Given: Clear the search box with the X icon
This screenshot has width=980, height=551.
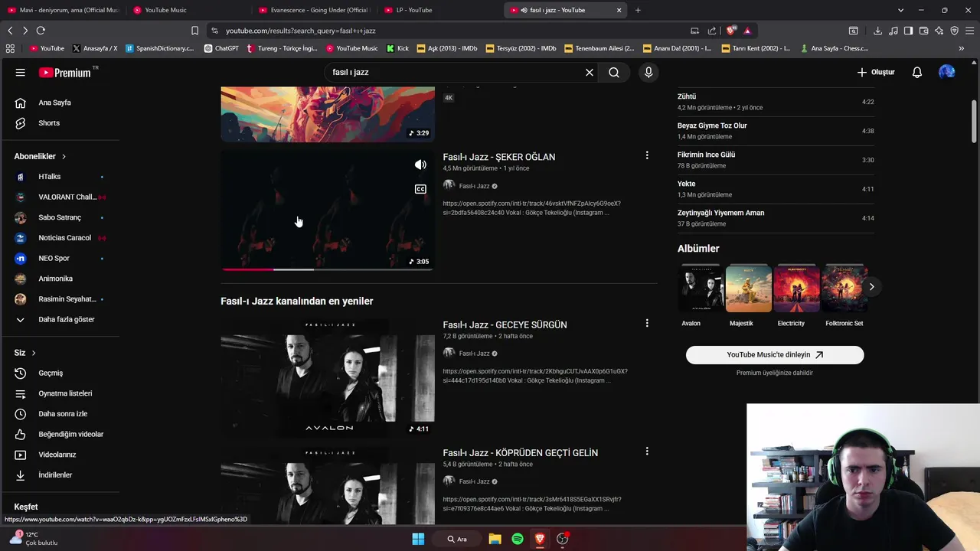Looking at the screenshot, I should click(590, 73).
